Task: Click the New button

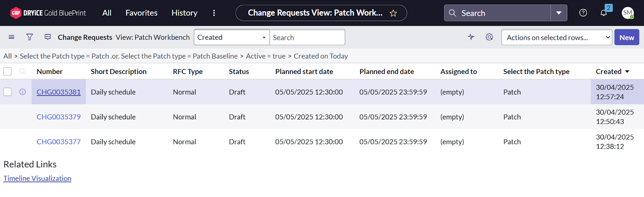Action: pyautogui.click(x=626, y=37)
